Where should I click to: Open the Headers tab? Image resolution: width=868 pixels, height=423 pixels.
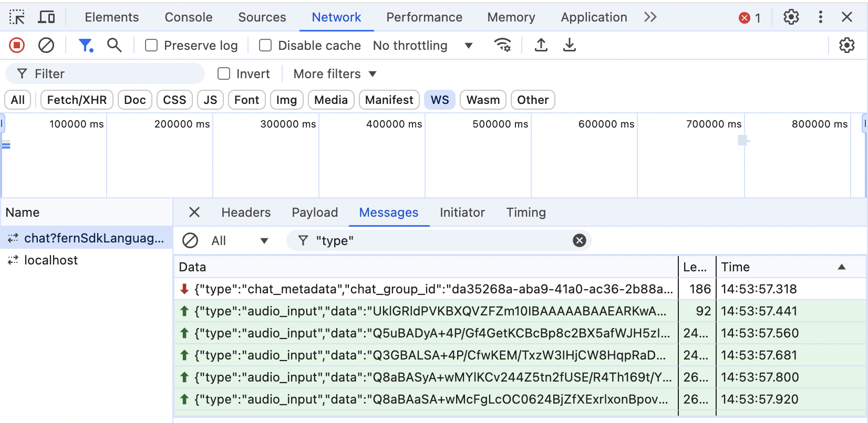[246, 213]
